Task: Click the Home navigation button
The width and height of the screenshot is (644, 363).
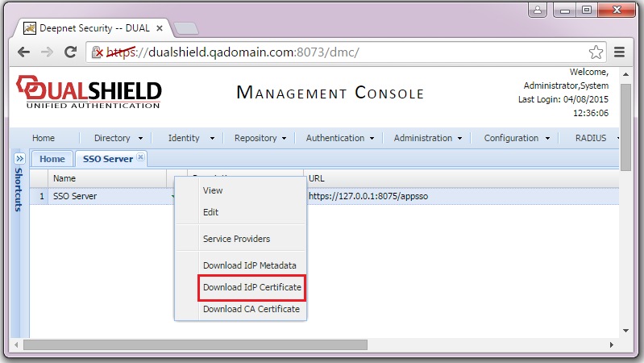Action: click(x=44, y=138)
